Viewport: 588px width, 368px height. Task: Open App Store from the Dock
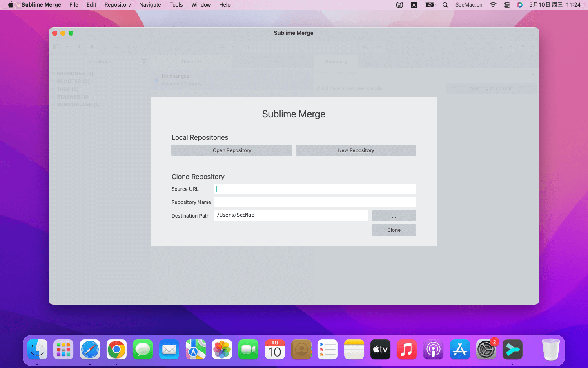[460, 350]
